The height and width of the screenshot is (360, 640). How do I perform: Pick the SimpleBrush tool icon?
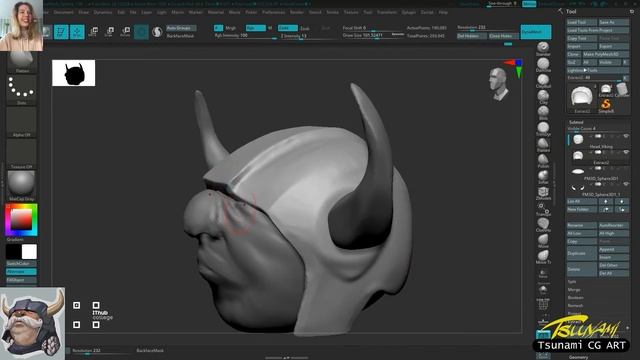tap(606, 106)
